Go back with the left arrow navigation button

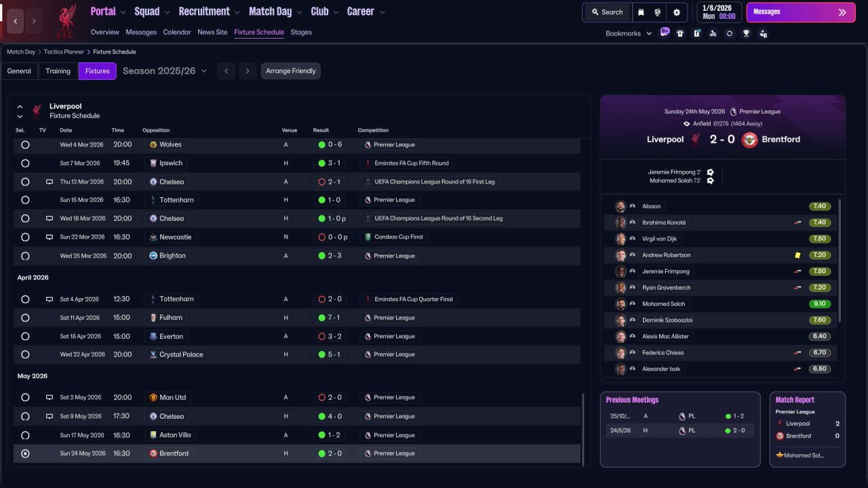pos(16,21)
